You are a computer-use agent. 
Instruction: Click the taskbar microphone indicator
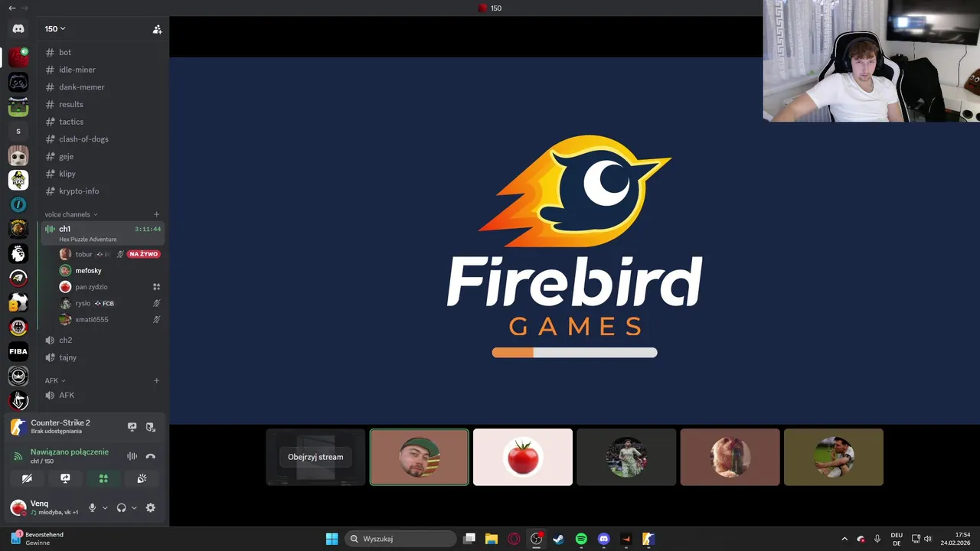[x=877, y=539]
